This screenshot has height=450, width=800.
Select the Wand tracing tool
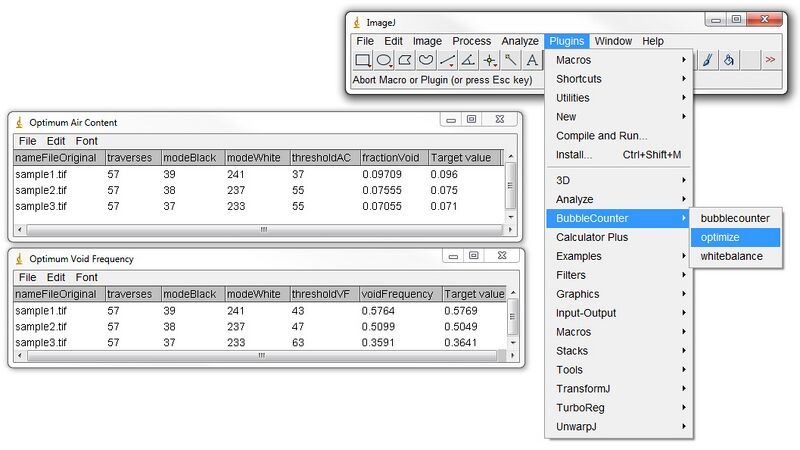511,60
